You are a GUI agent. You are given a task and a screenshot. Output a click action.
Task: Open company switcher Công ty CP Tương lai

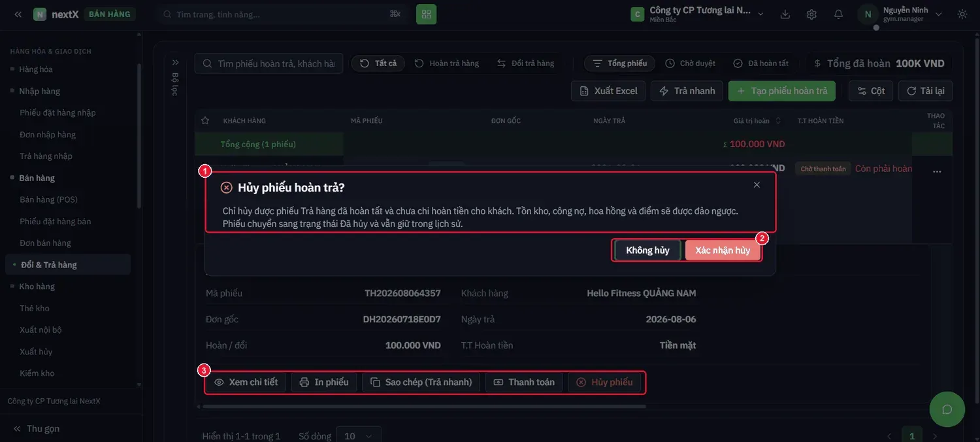[x=697, y=14]
